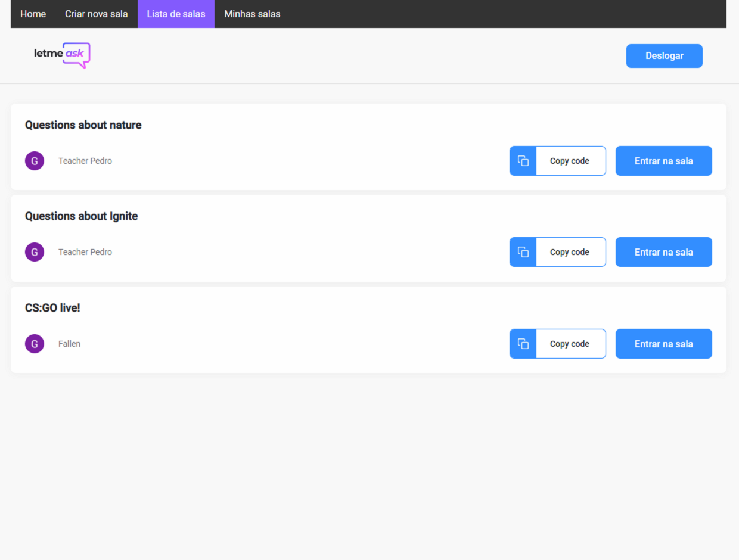Click the Questions about Ignite room title
Image resolution: width=739 pixels, height=560 pixels.
point(81,216)
